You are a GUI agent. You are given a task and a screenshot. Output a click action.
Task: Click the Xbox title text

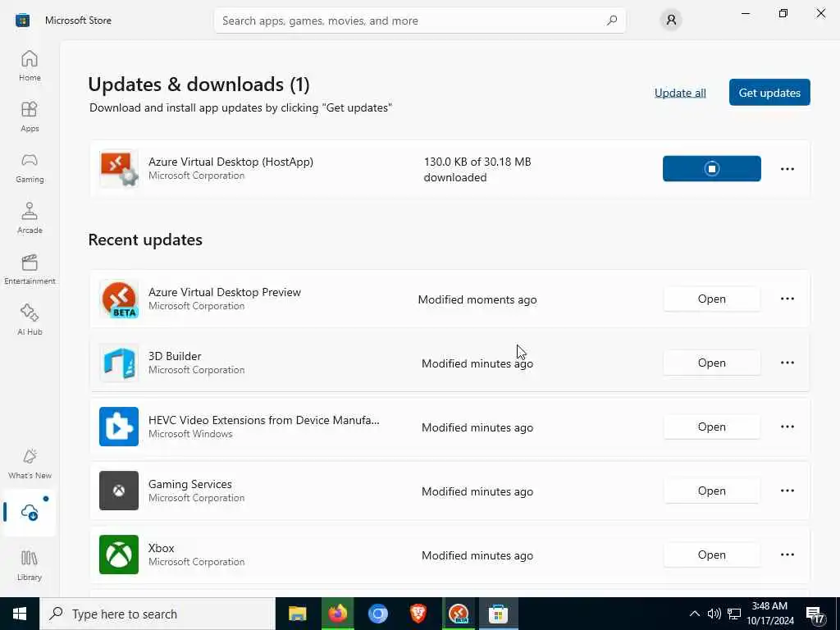click(x=162, y=548)
